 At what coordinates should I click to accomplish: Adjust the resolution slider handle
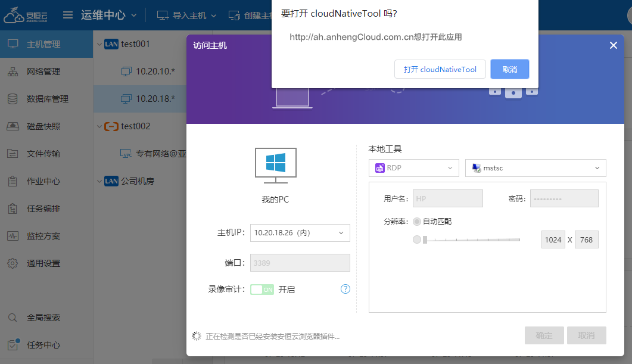(425, 239)
